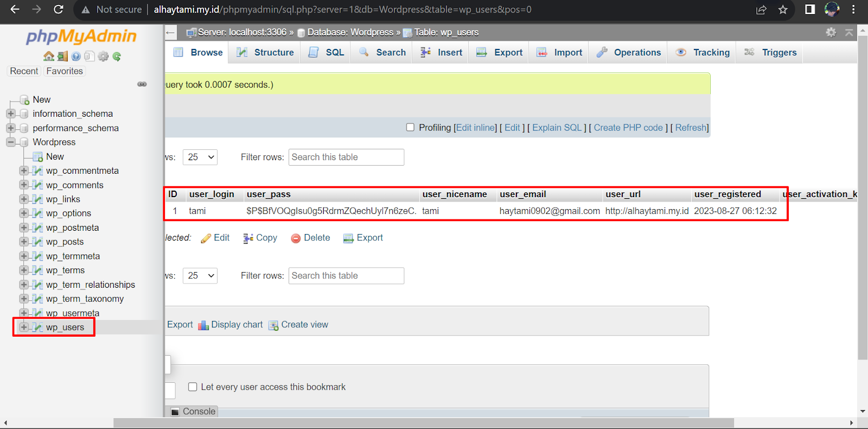Click the Console icon at the bottom
The height and width of the screenshot is (429, 868).
[175, 412]
